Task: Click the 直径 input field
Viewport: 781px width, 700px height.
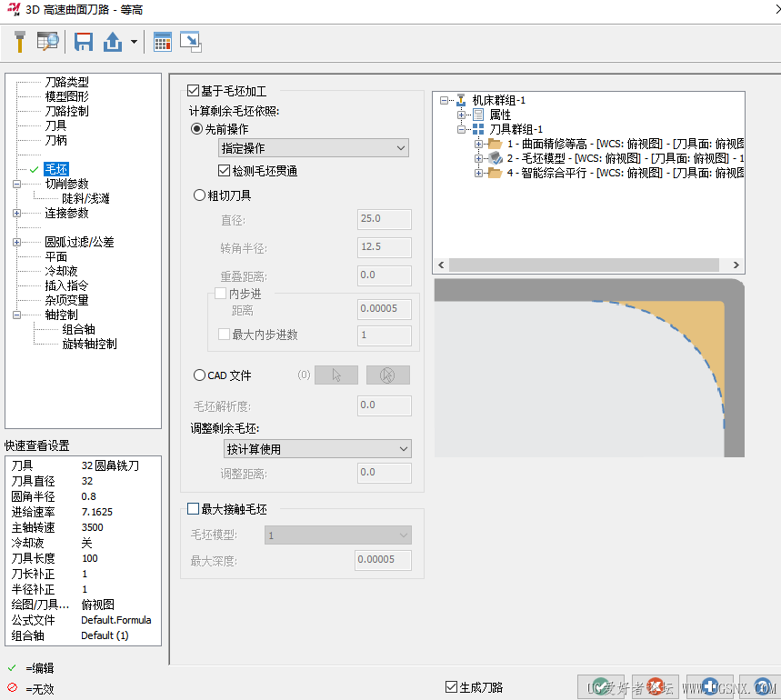Action: [384, 218]
